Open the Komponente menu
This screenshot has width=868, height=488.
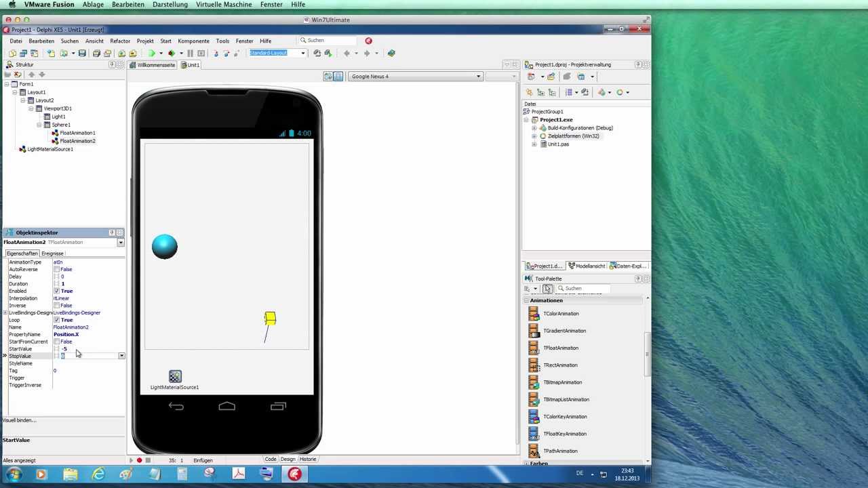click(x=193, y=41)
